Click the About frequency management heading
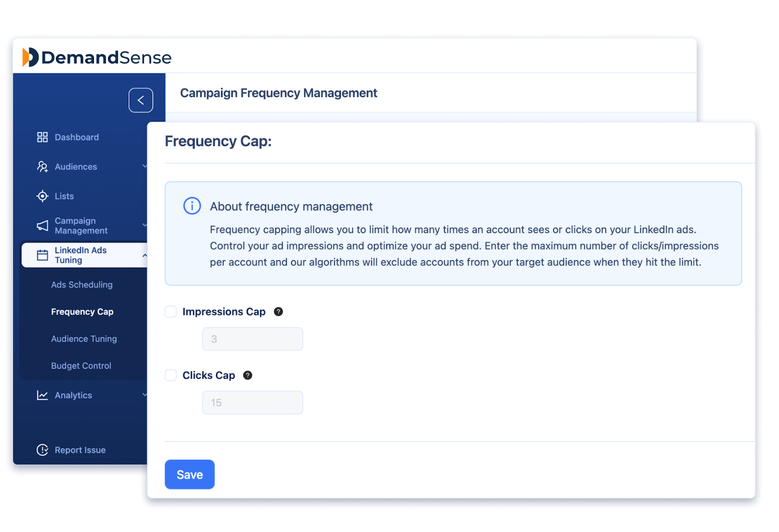Viewport: 779px width, 532px height. point(291,206)
